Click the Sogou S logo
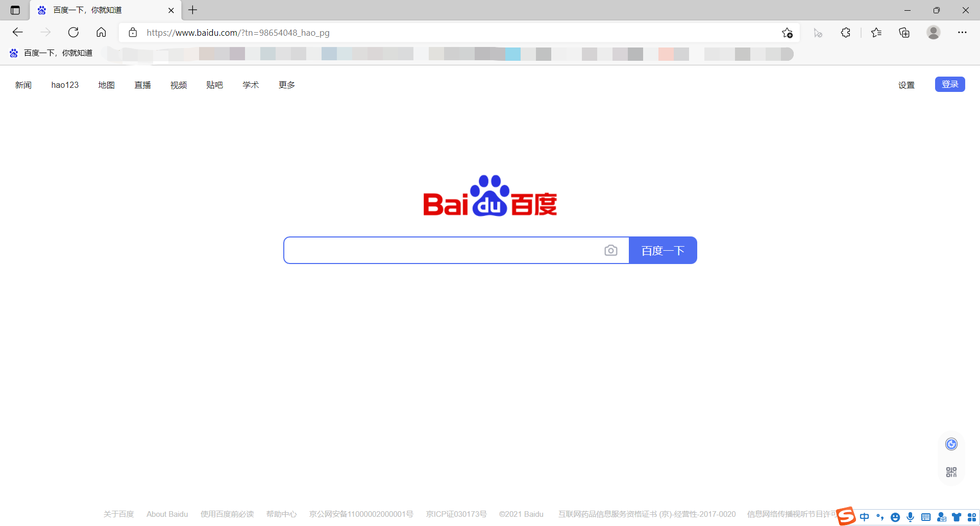Image resolution: width=980 pixels, height=526 pixels. [846, 516]
